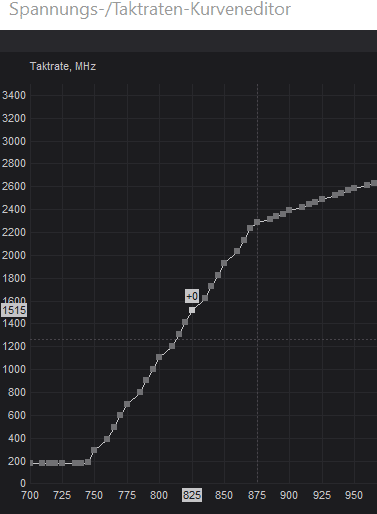Select the curve point at 750 mV
This screenshot has width=377, height=514.
(x=94, y=450)
